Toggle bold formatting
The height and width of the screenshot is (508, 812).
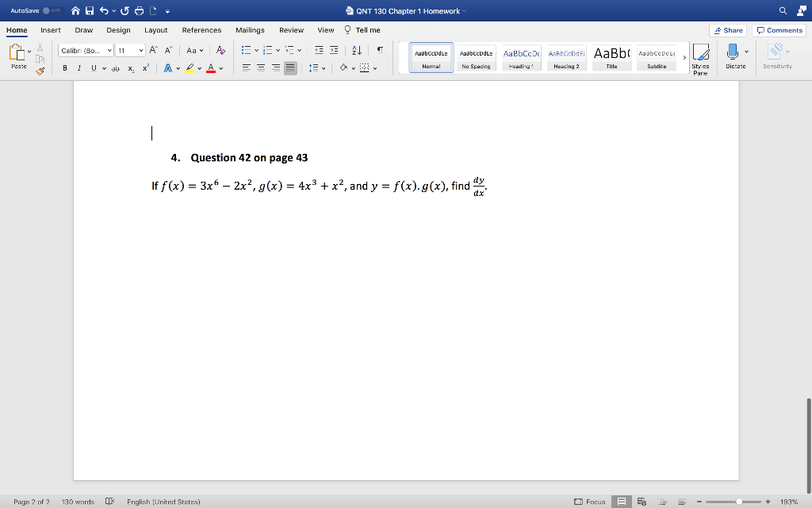coord(65,68)
